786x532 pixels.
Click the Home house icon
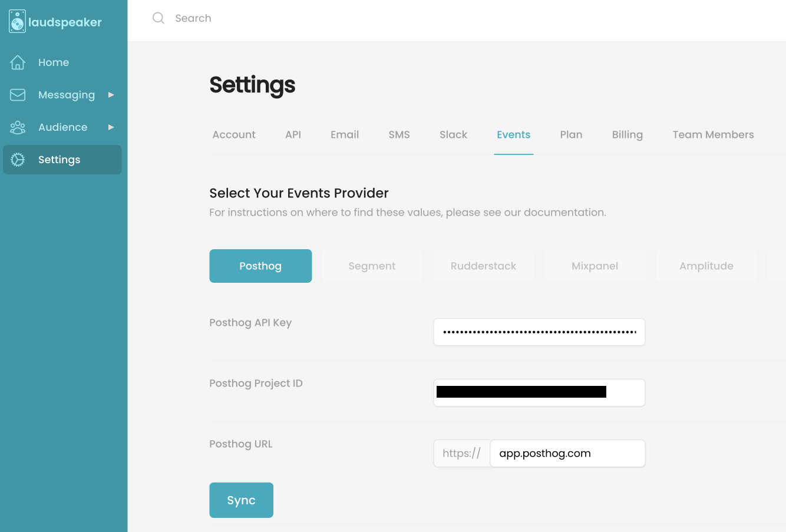click(18, 62)
